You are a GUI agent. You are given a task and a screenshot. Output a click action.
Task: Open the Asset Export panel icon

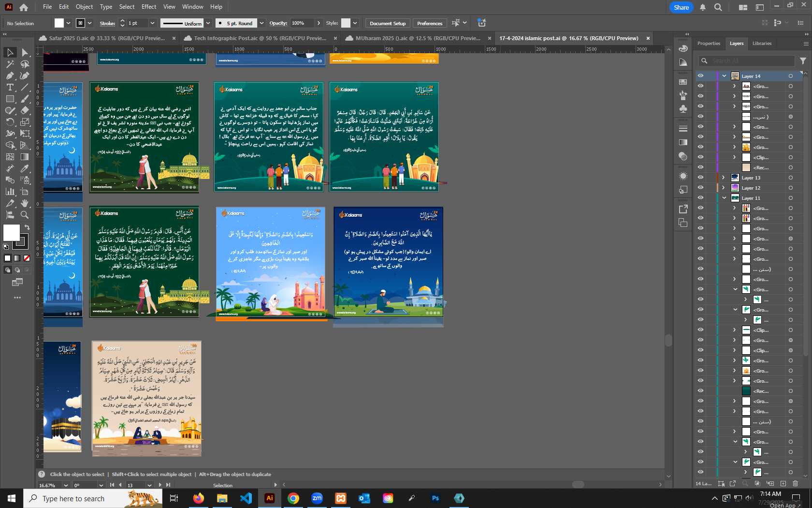coord(683,209)
